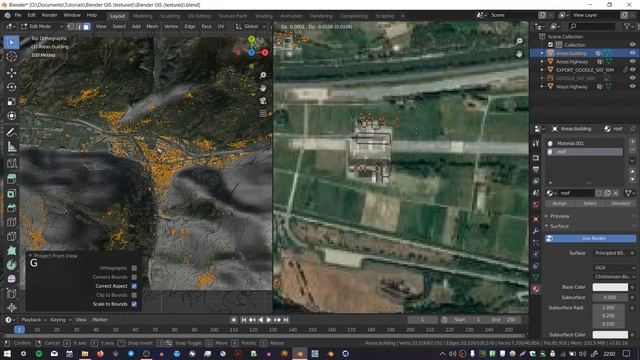Click the pan hand icon in left viewport
Viewport: 640px width, 360px height.
(263, 88)
